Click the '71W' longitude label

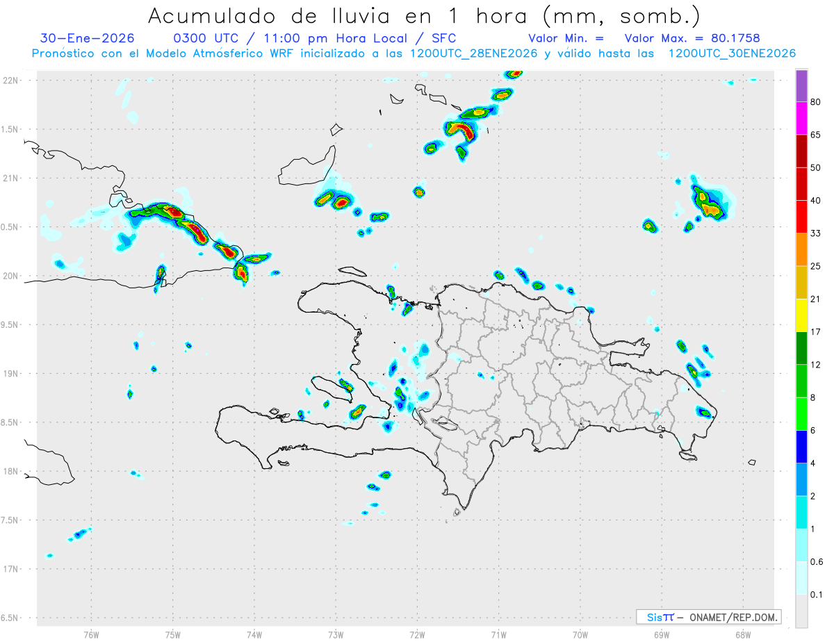pos(498,634)
